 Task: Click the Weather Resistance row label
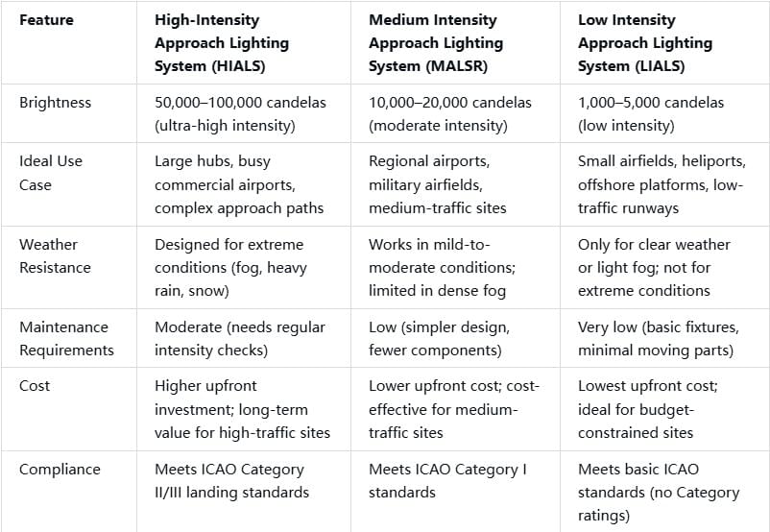[x=57, y=255]
